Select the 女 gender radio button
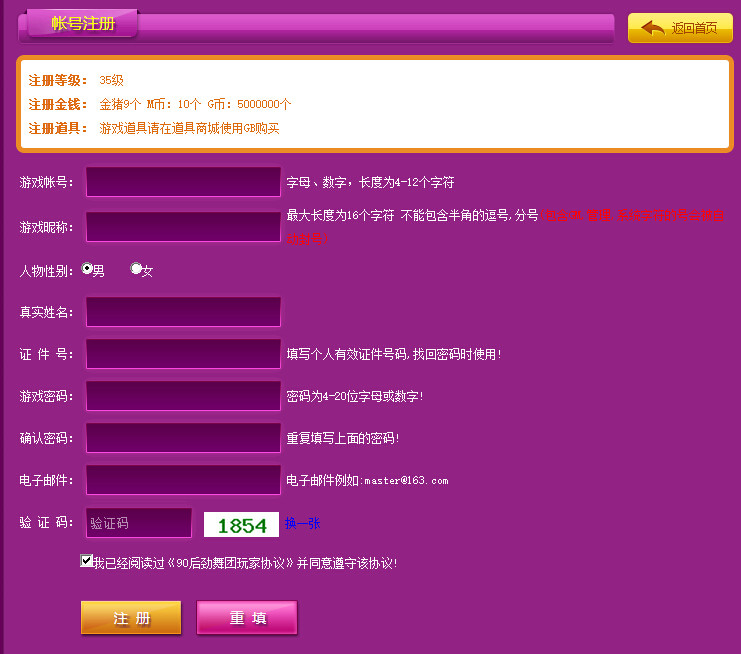The height and width of the screenshot is (654, 741). [x=136, y=269]
